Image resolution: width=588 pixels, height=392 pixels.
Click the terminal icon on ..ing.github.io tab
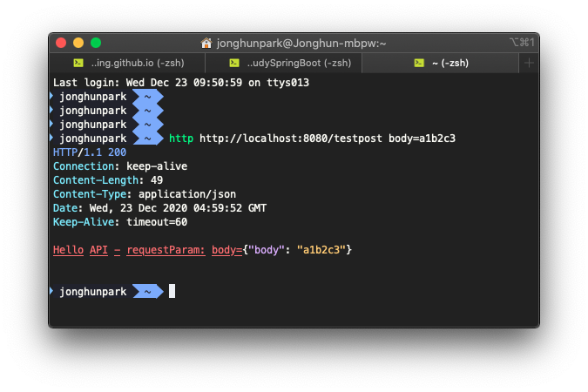tap(78, 63)
